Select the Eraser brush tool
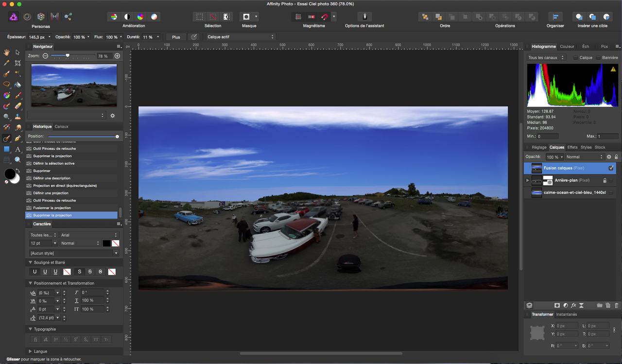The height and width of the screenshot is (364, 622). [17, 106]
